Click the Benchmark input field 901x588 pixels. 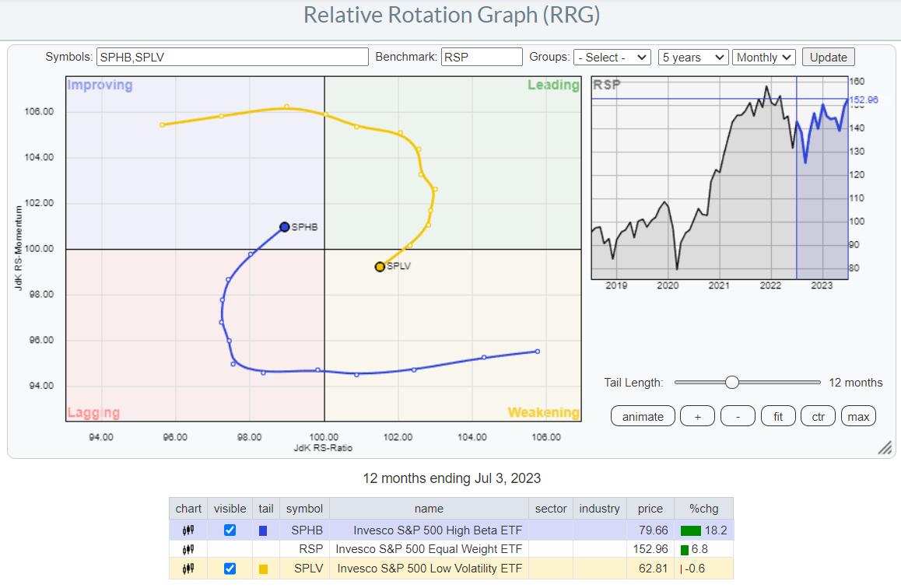pos(482,58)
